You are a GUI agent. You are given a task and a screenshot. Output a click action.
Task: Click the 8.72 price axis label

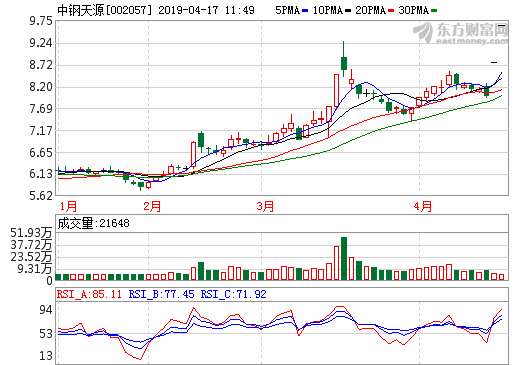click(41, 65)
